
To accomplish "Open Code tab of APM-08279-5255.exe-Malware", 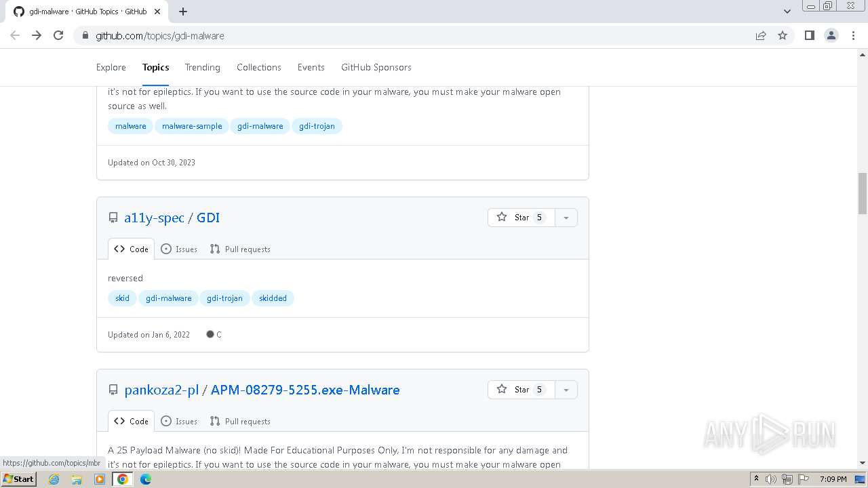I will pyautogui.click(x=131, y=421).
